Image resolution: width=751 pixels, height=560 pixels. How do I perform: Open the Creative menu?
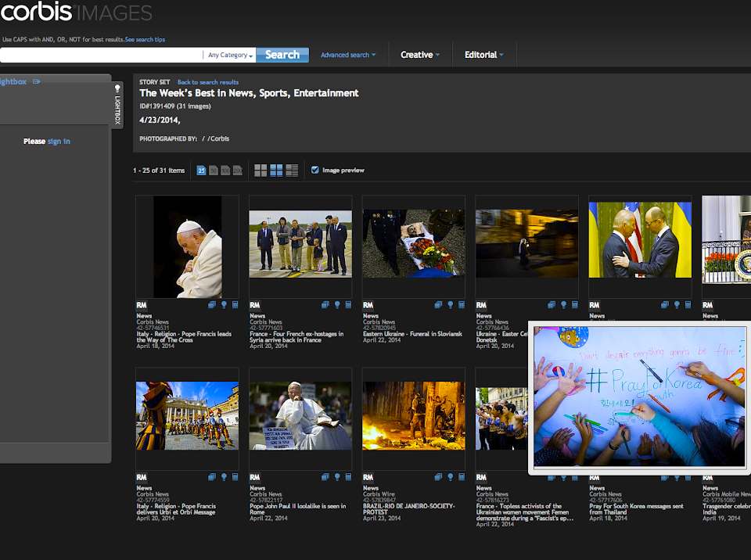pyautogui.click(x=420, y=55)
